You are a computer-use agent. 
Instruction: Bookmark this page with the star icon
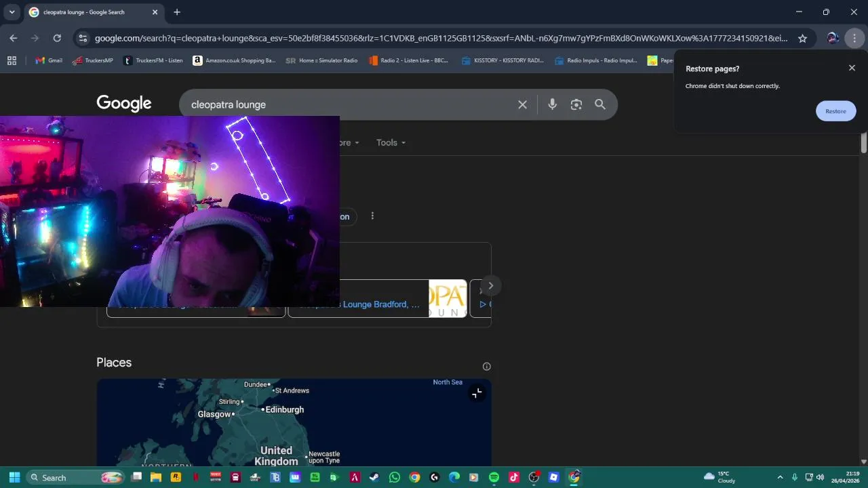[802, 39]
